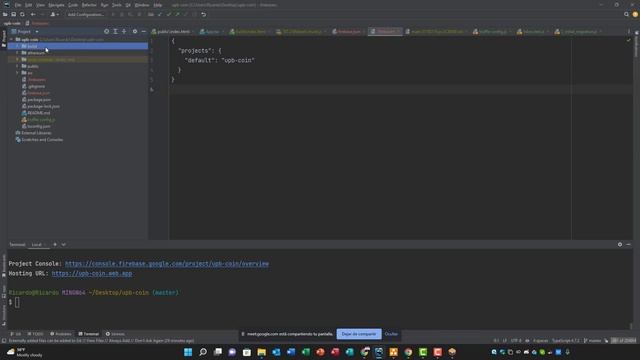This screenshot has width=640, height=360.
Task: Open the Code menu
Action: pyautogui.click(x=73, y=5)
